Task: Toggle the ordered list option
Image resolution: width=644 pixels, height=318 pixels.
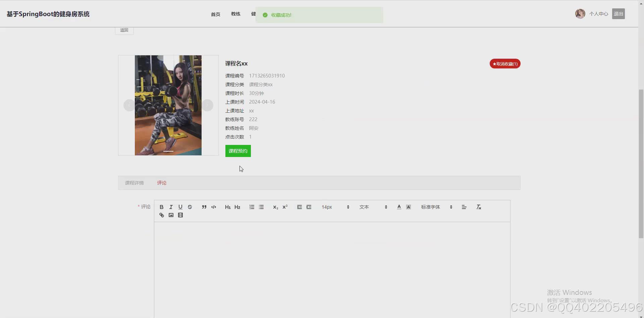Action: coord(252,207)
